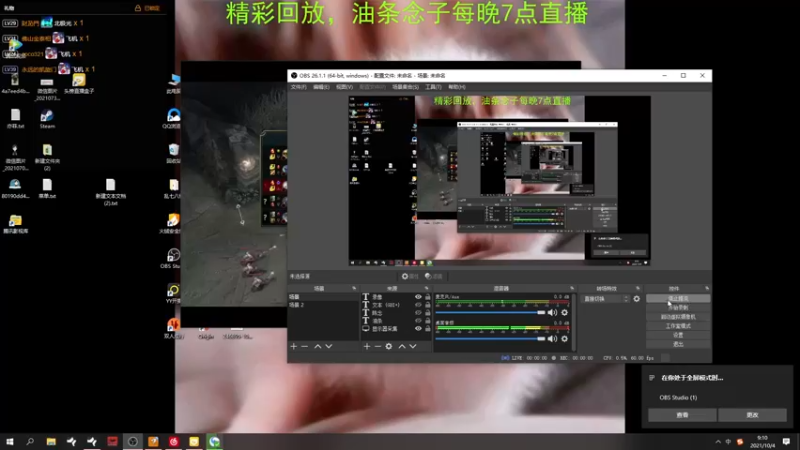
Task: Pop out the 控件 dock via header icon
Action: [707, 288]
